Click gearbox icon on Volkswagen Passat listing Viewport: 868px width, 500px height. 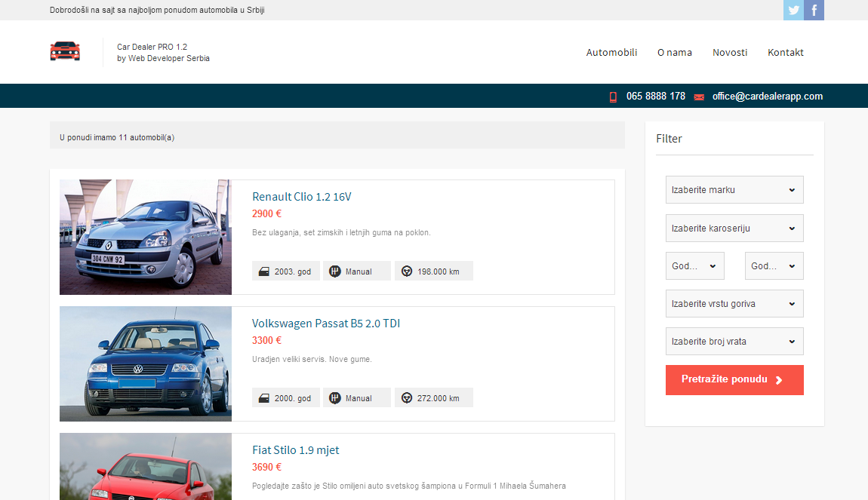(335, 398)
